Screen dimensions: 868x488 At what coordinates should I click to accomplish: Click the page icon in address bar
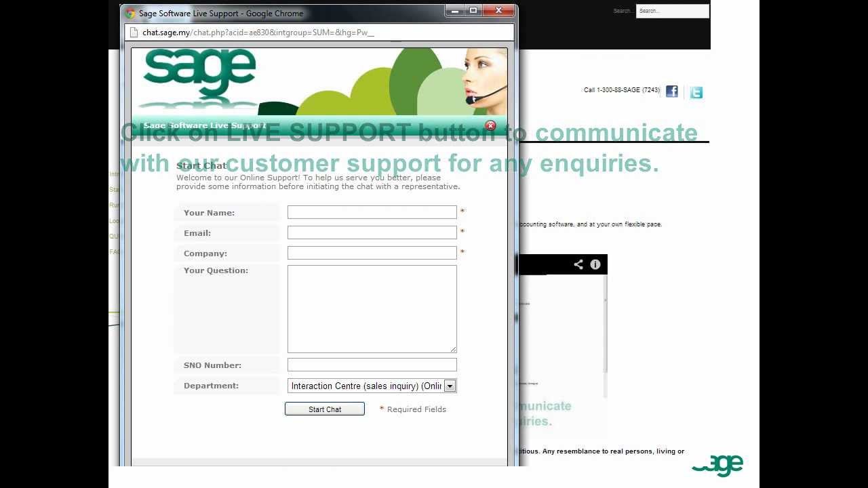click(x=134, y=33)
